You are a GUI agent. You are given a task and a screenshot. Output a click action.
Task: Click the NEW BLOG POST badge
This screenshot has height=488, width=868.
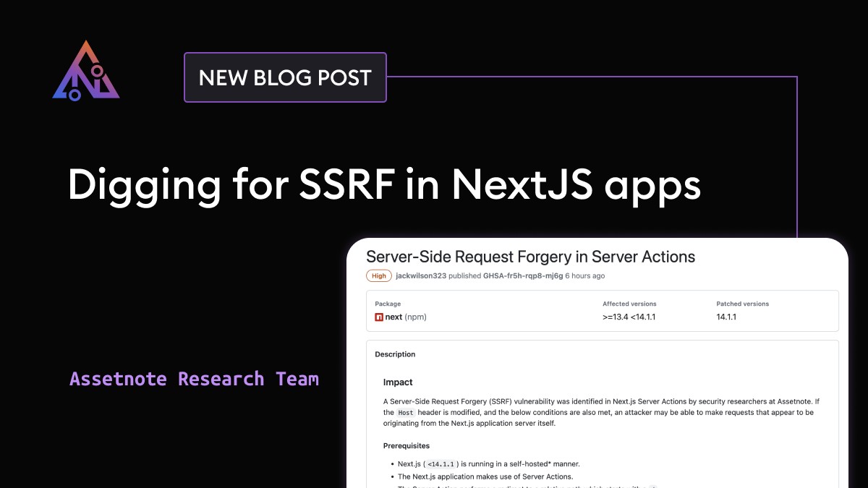coord(285,77)
